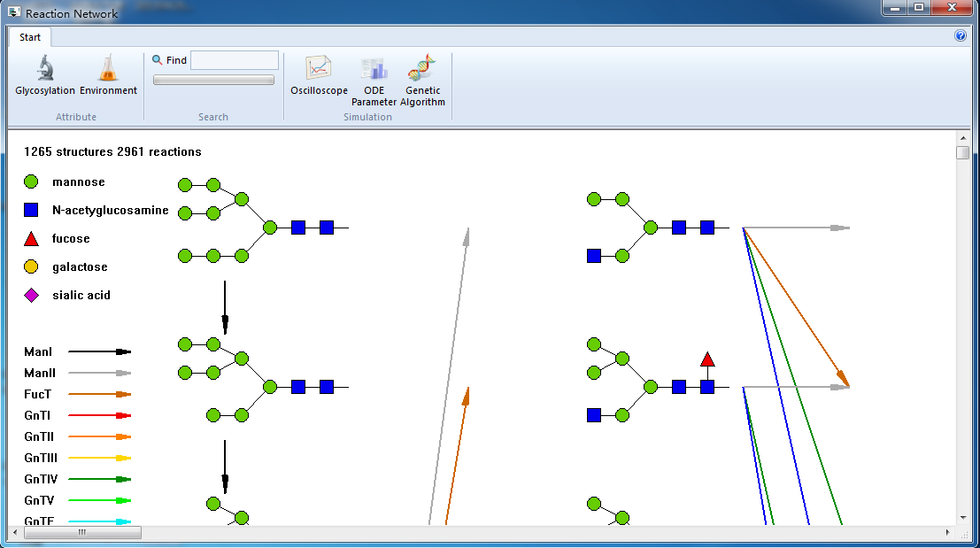Viewport: 980px width, 548px height.
Task: Switch to the Start ribbon tab
Action: pyautogui.click(x=30, y=37)
